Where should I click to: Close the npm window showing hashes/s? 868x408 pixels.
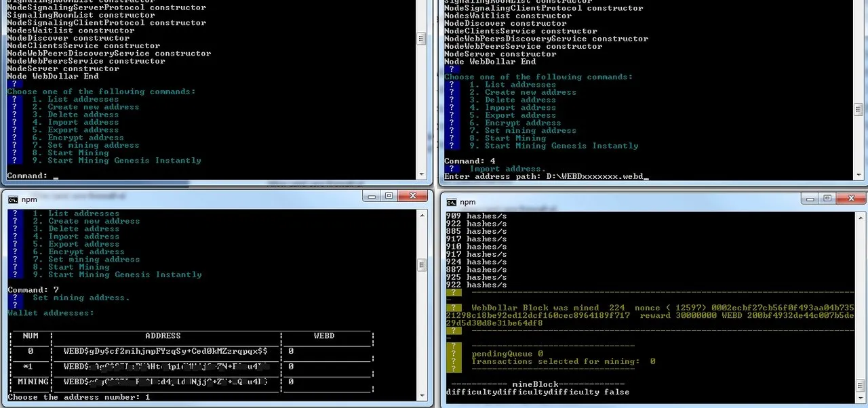852,199
